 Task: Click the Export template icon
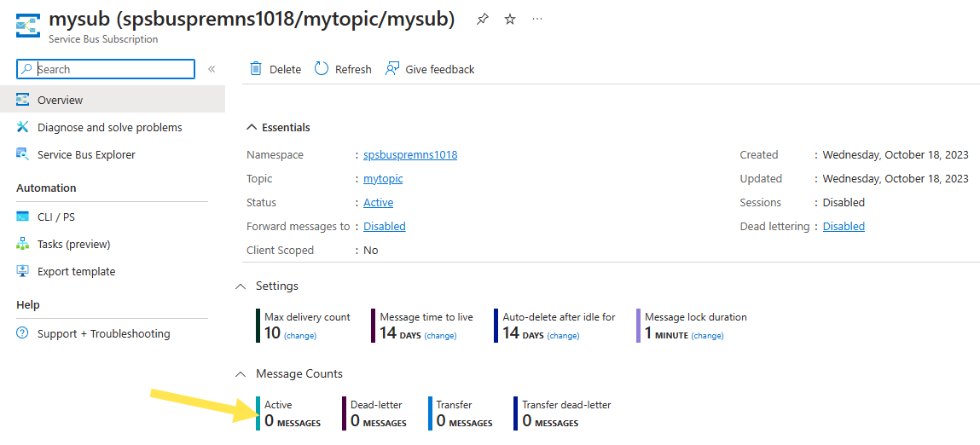(22, 271)
